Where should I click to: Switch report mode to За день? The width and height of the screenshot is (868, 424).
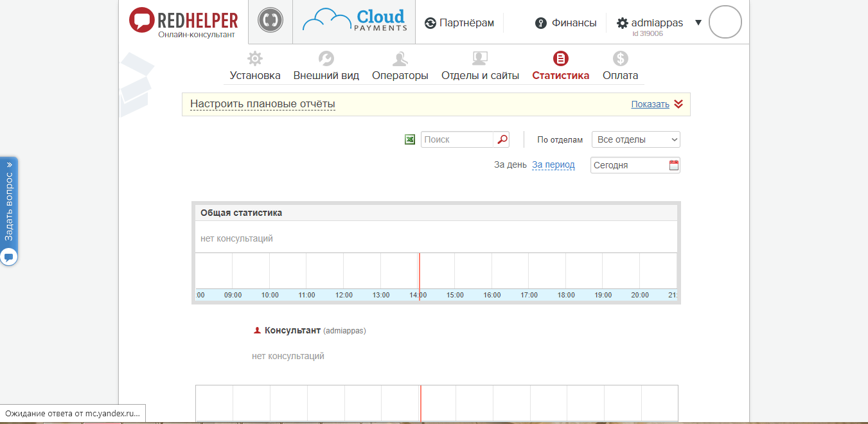[x=509, y=164]
